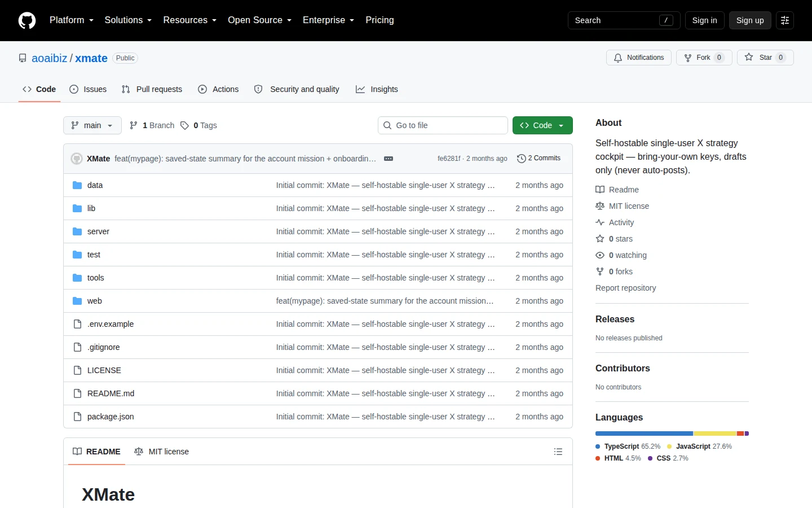The image size is (812, 508).
Task: Click the web folder icon
Action: [x=77, y=301]
